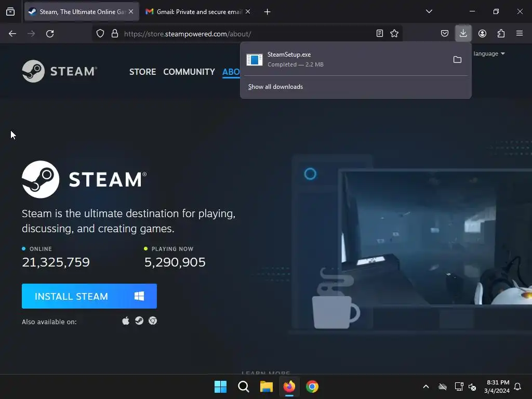Click the forward navigation arrow
The width and height of the screenshot is (532, 399).
31,34
